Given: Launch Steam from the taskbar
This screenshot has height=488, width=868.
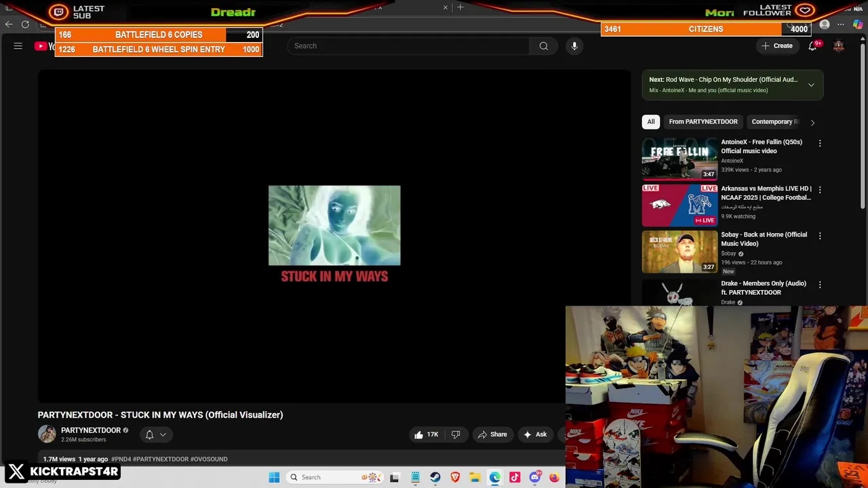Looking at the screenshot, I should click(435, 477).
